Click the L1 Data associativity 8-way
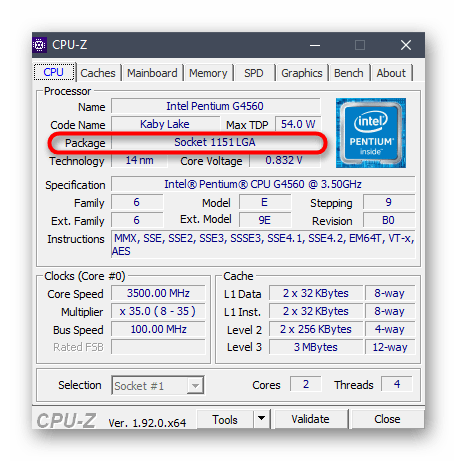 [390, 293]
